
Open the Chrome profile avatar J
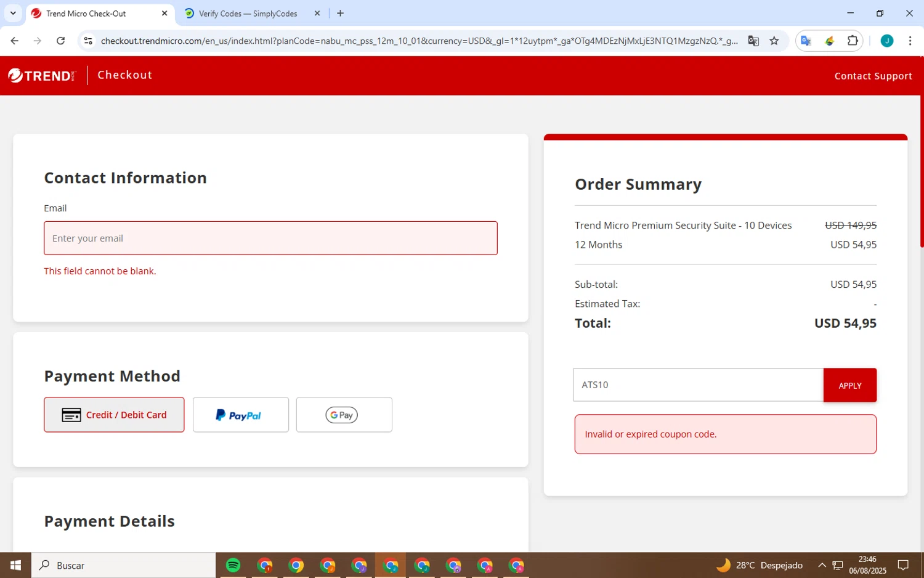click(x=887, y=41)
